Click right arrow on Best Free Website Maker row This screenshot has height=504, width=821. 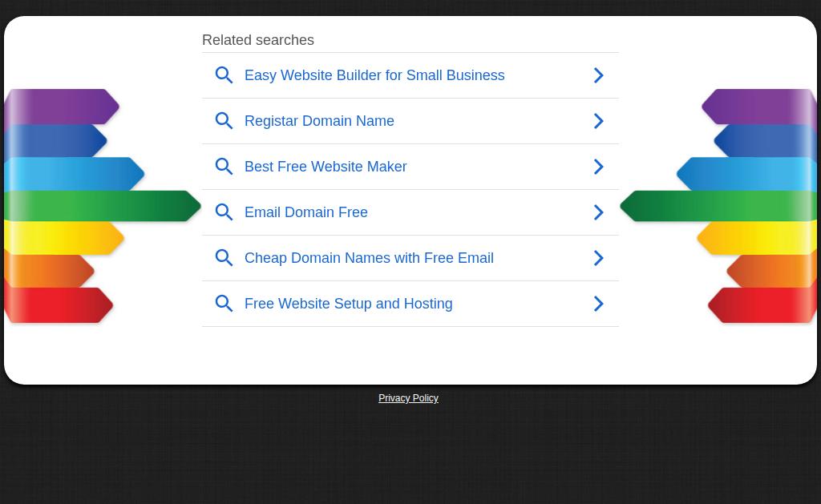[598, 167]
